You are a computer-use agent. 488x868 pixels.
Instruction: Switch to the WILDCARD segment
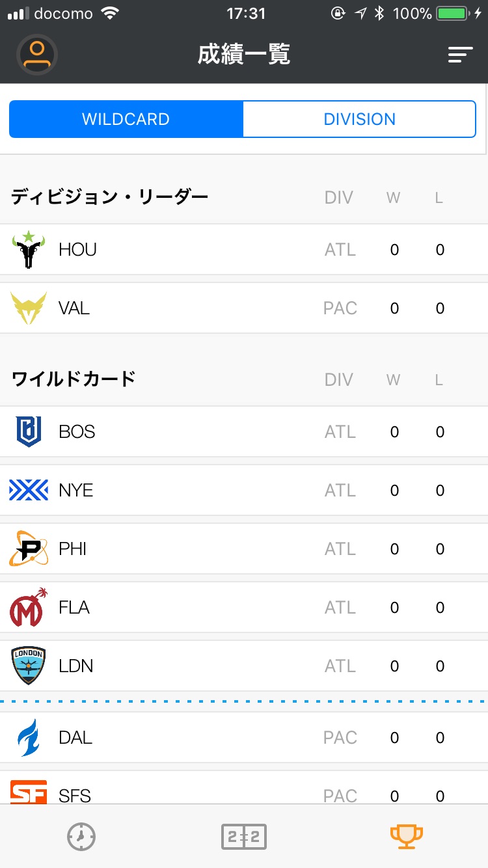[x=126, y=119]
